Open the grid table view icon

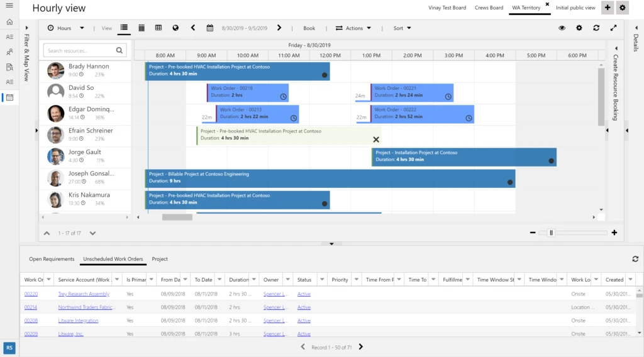coord(158,28)
